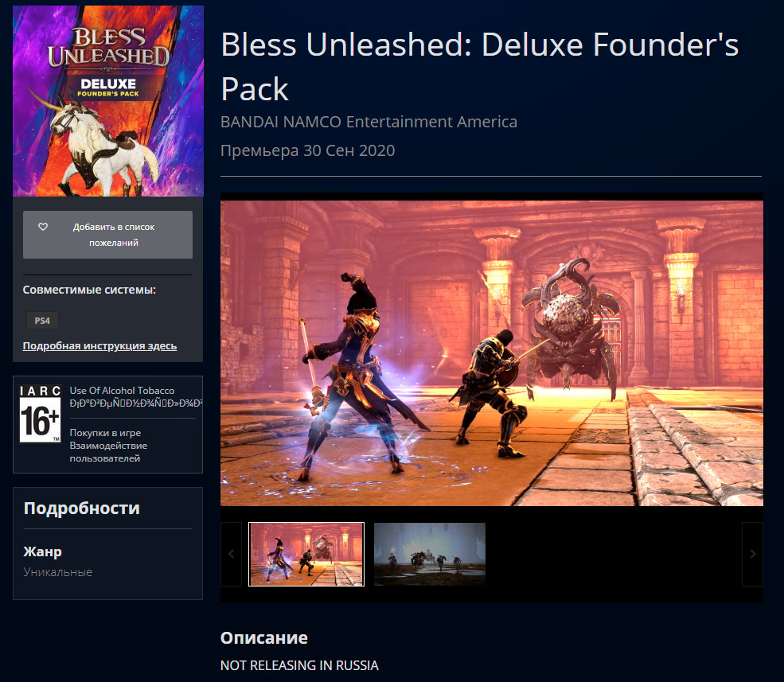Click the Премьера 30 Сен 2020 date

click(x=307, y=150)
